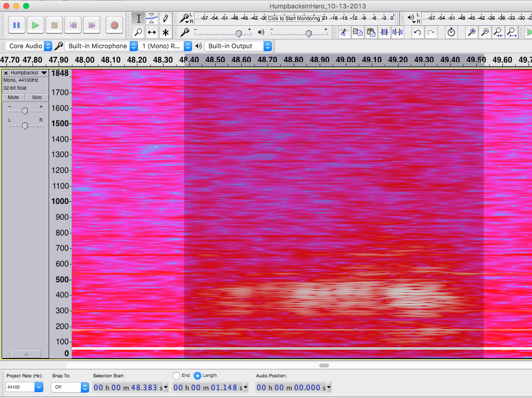Select the Envelope tool
Viewport: 532px width, 398px height.
click(x=152, y=19)
